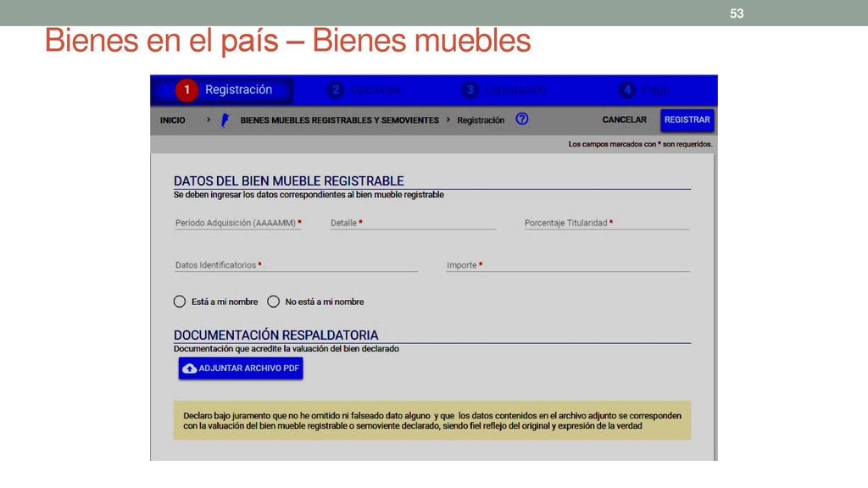Select 'Está a mi nombre' radio button
The image size is (868, 488).
pyautogui.click(x=180, y=302)
